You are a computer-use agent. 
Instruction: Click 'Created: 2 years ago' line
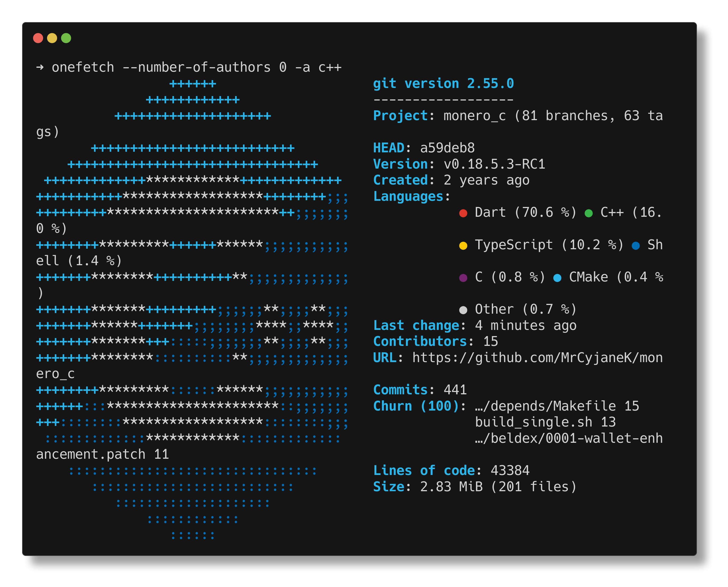(x=451, y=180)
